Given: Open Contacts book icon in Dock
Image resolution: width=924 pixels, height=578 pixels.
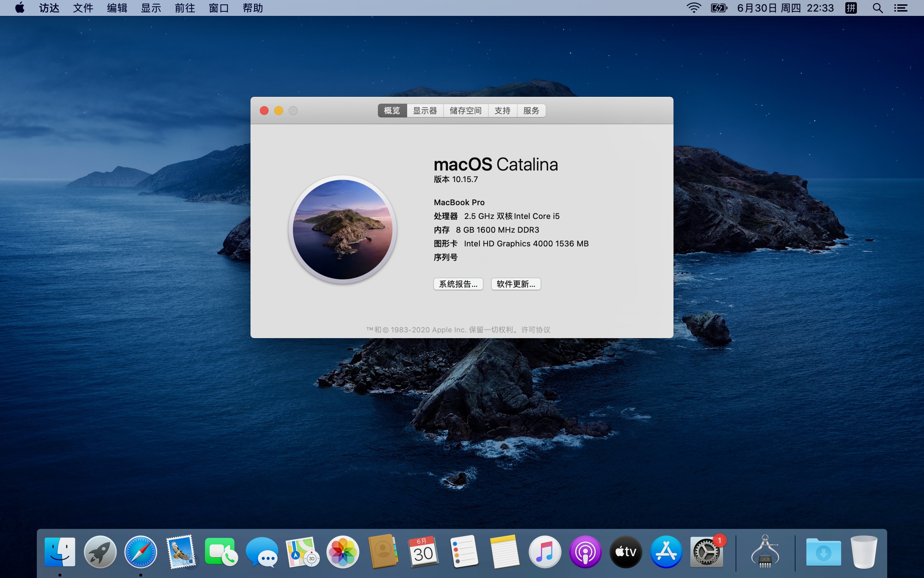Looking at the screenshot, I should pos(383,552).
